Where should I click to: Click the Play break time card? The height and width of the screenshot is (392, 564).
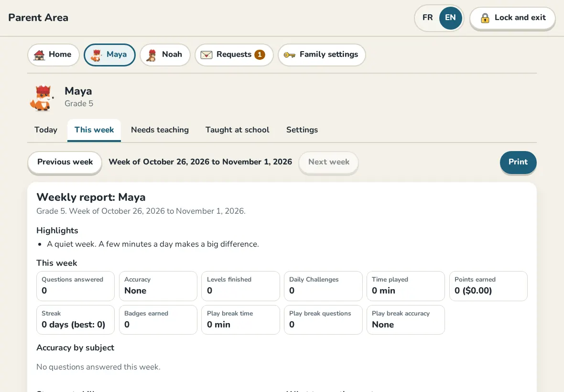tap(240, 320)
